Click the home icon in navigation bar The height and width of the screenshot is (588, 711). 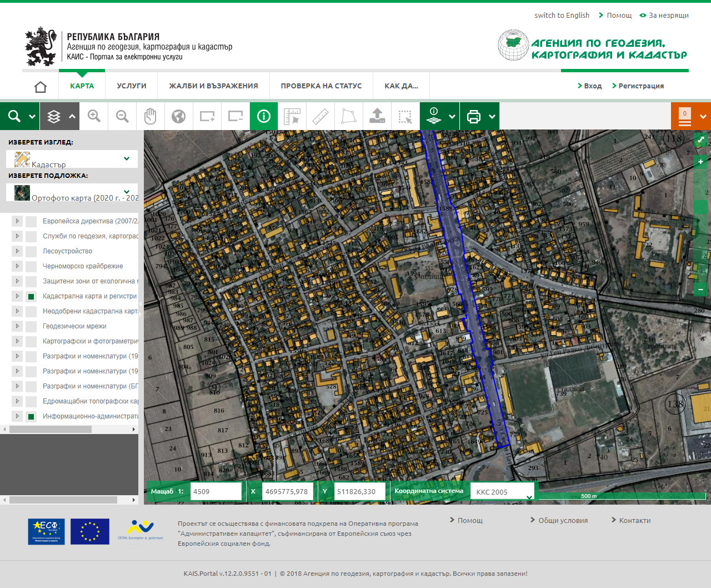pos(41,87)
